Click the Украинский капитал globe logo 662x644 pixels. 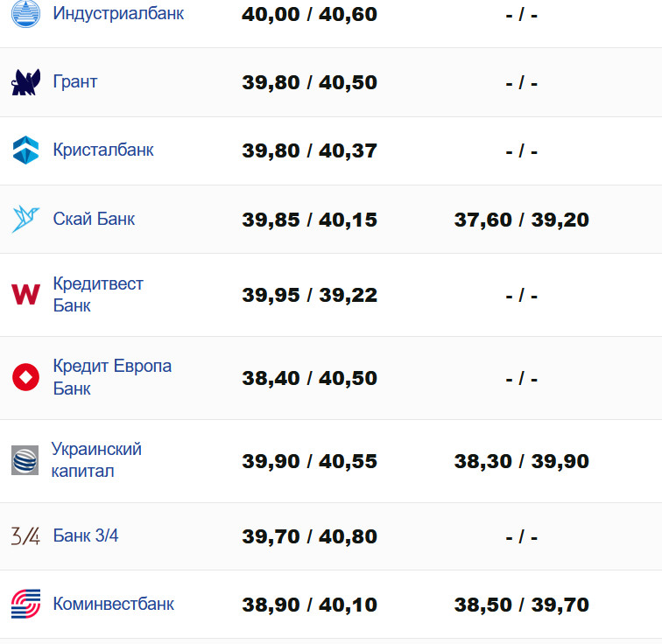(25, 460)
